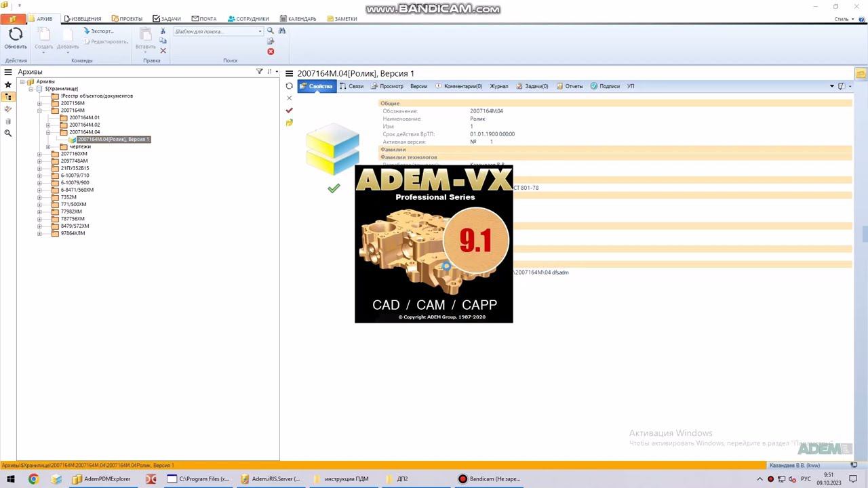Switch to the Журнал tab

point(499,86)
